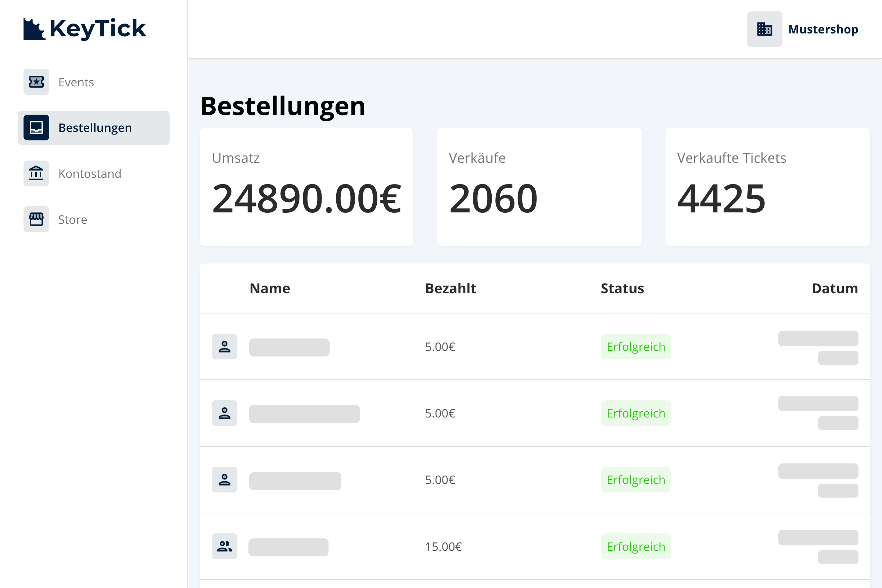
Task: Click the Store shop icon
Action: (36, 219)
